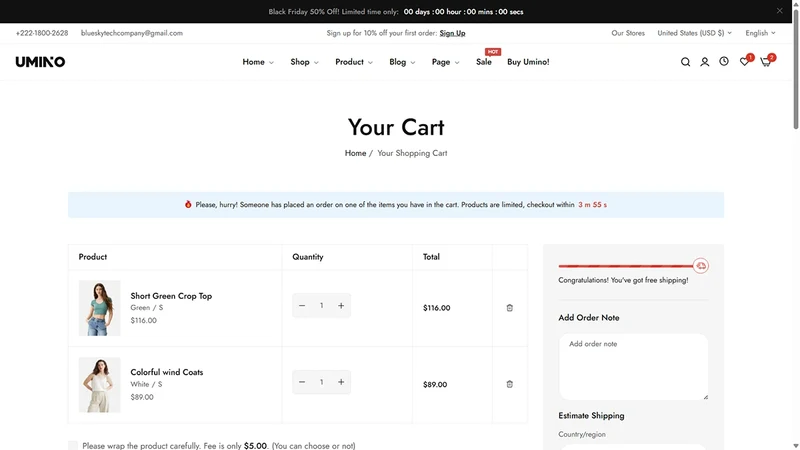Click the blueskytechcompany@gmail.com email
The image size is (800, 450).
pyautogui.click(x=132, y=33)
